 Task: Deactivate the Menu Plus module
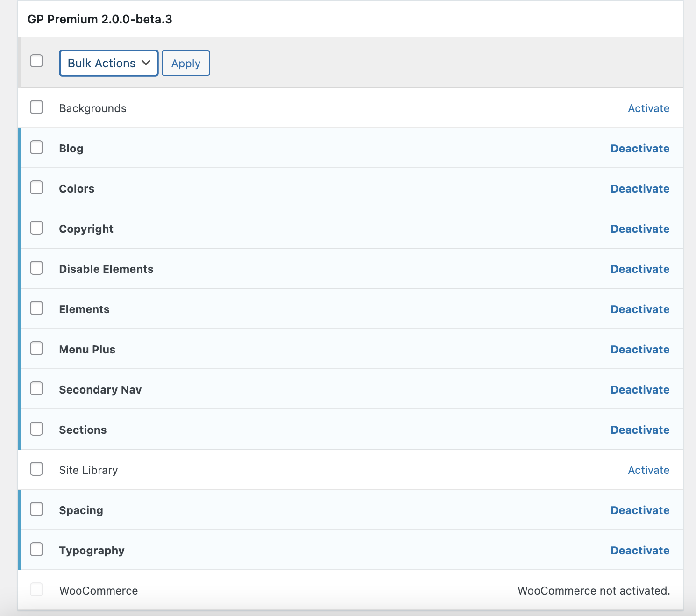tap(640, 350)
